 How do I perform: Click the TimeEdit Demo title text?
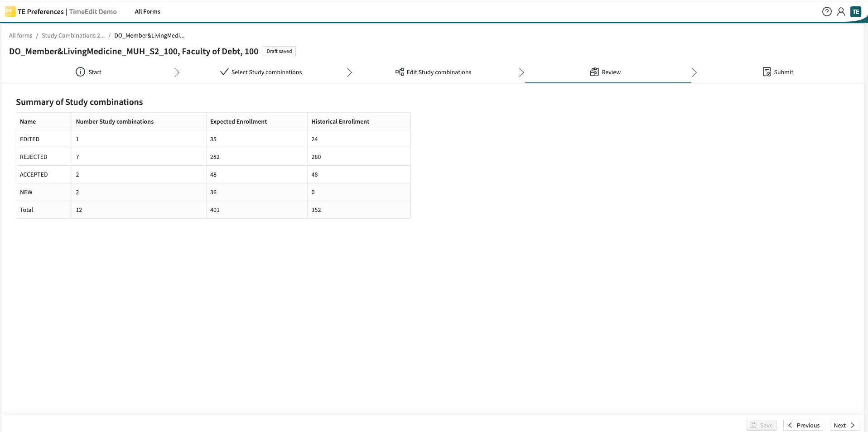point(93,12)
